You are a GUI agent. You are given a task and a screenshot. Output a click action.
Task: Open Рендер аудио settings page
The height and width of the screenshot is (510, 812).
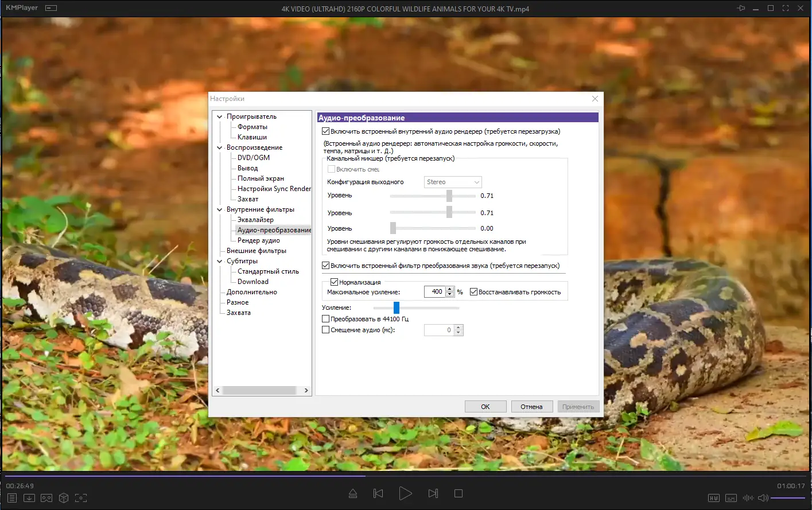(259, 240)
